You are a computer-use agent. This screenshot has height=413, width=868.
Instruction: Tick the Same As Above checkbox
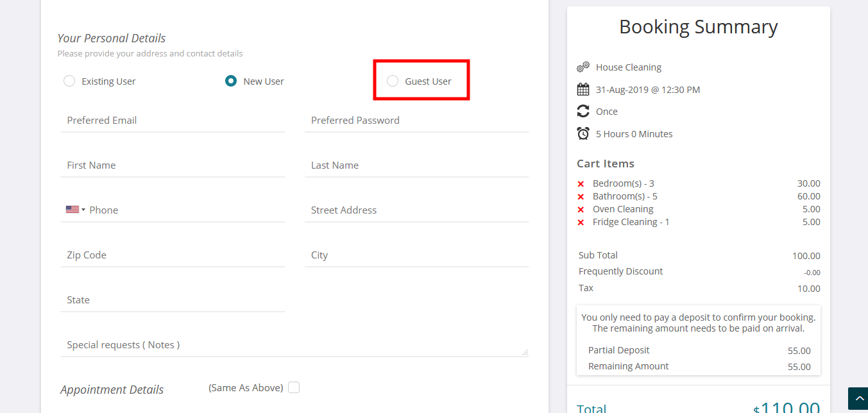click(294, 387)
